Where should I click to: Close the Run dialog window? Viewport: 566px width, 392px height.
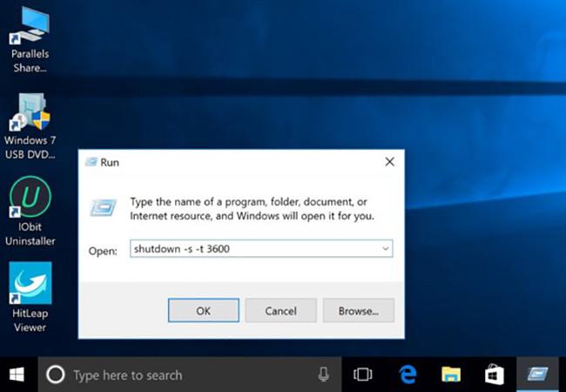(389, 162)
